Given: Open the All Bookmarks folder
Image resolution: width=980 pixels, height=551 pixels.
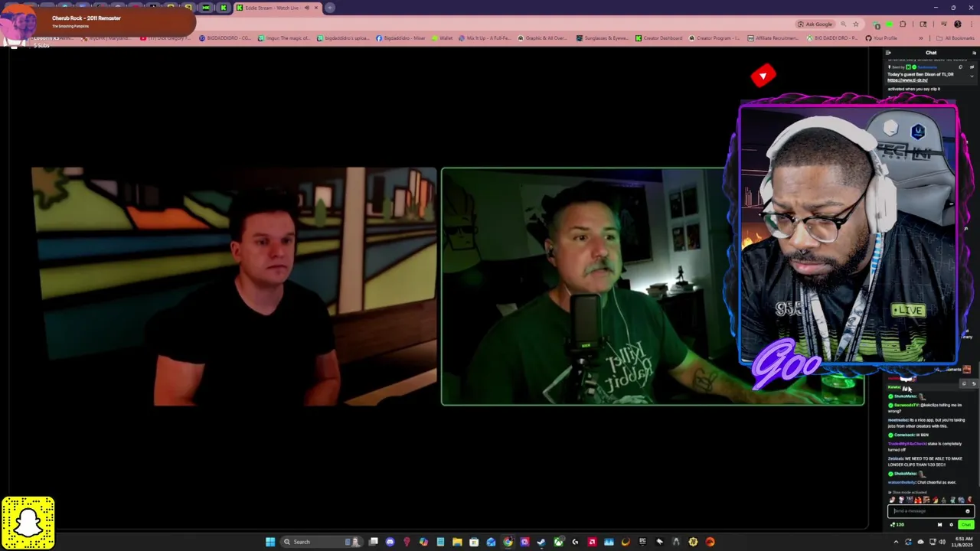Looking at the screenshot, I should pyautogui.click(x=955, y=38).
